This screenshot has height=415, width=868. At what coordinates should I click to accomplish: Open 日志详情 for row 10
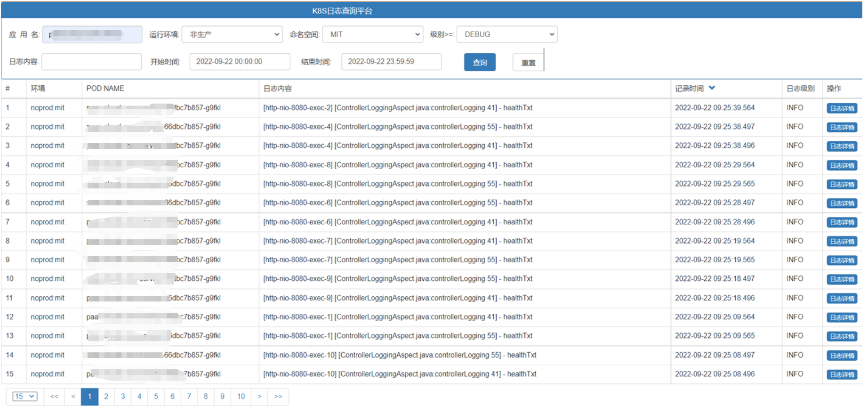point(842,279)
